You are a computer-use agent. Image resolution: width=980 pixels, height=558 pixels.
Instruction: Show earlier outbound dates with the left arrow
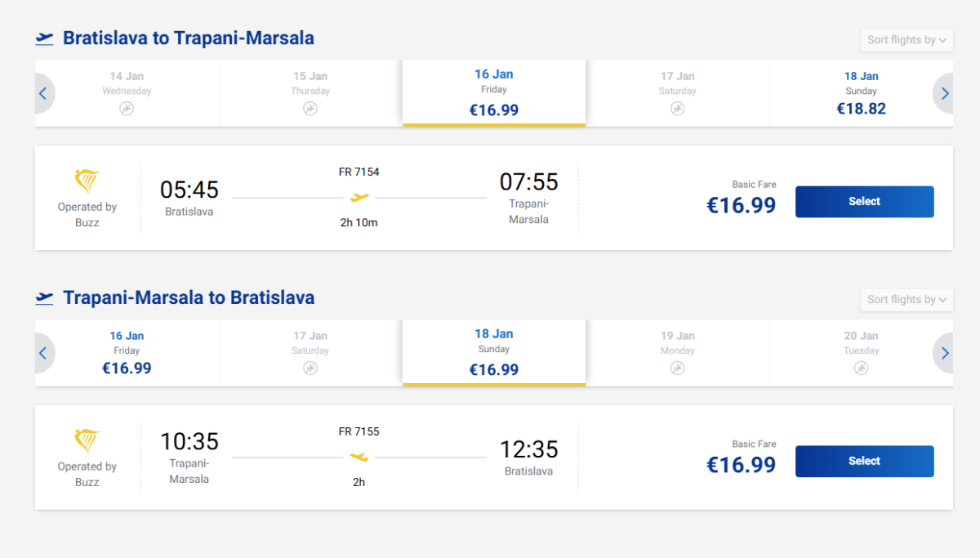pos(42,94)
